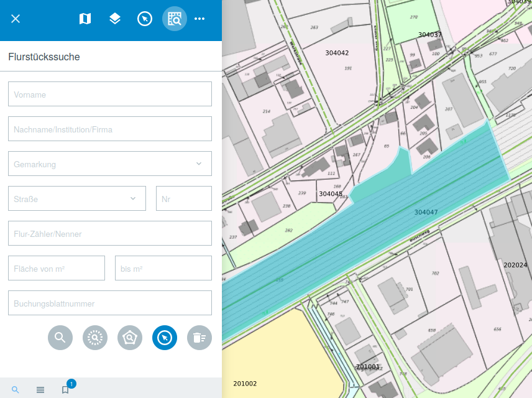Screen dimensions: 532x398
Task: Focus the Nachname/Institution/Firma field
Action: [x=110, y=129]
